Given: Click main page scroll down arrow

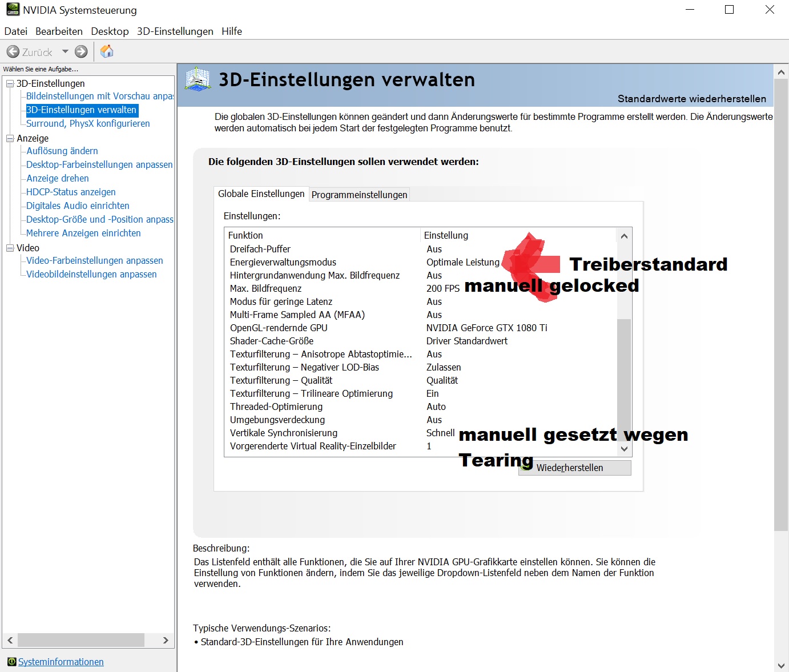Looking at the screenshot, I should pos(781,665).
